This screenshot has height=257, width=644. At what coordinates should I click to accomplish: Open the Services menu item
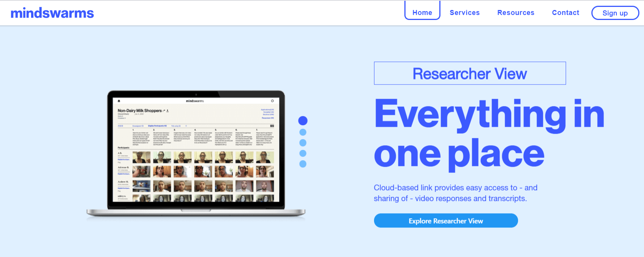pyautogui.click(x=465, y=13)
